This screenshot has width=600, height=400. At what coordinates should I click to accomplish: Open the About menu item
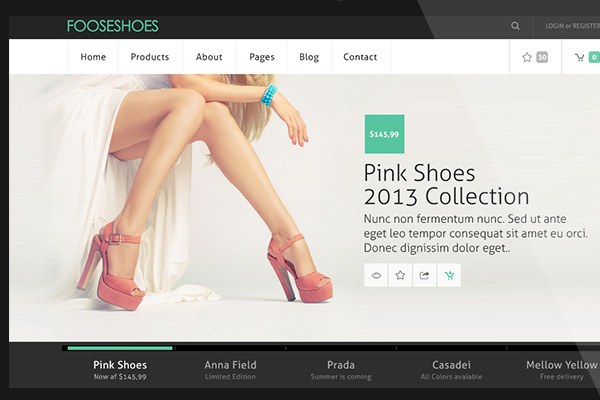[x=209, y=57]
